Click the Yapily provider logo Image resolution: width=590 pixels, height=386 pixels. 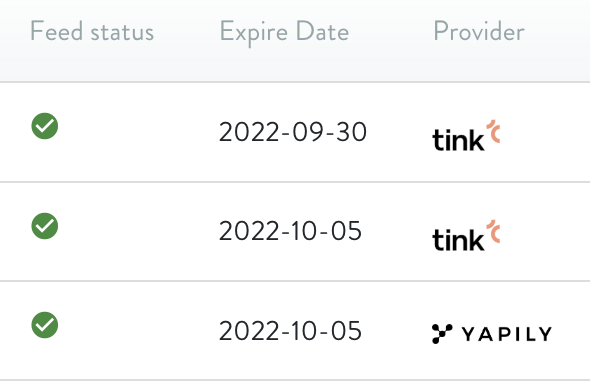click(x=492, y=334)
